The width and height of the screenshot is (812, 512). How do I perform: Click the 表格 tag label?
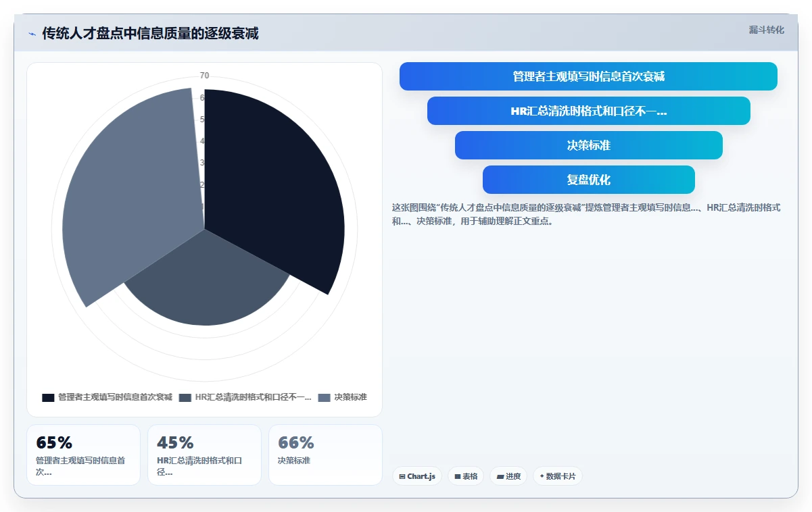point(470,476)
